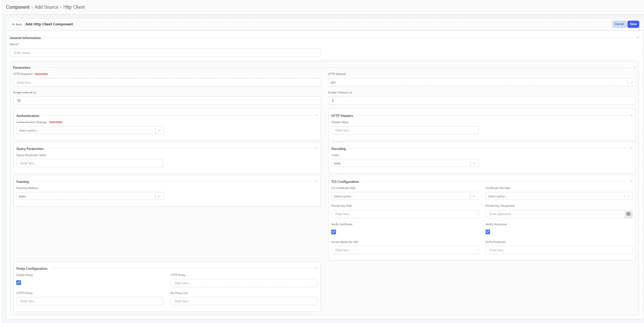Open the Add Source breadcrumb link
Image resolution: width=644 pixels, height=323 pixels.
pyautogui.click(x=46, y=7)
